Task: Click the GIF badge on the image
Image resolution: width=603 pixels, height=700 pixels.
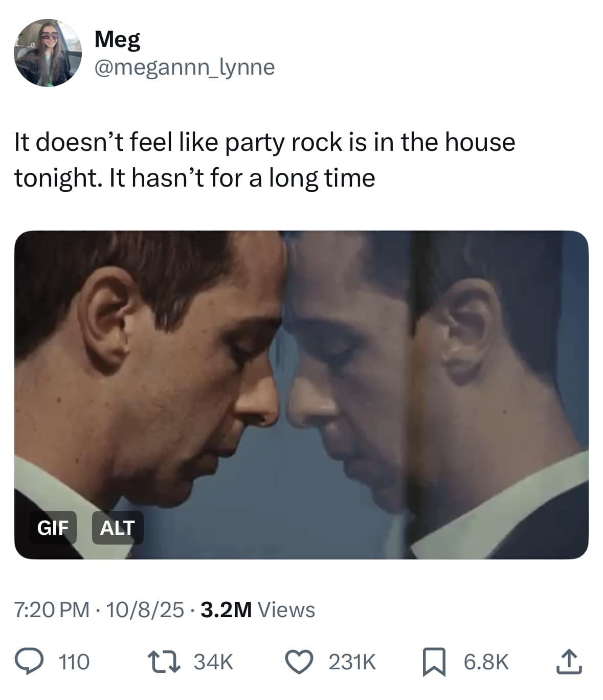Action: pos(53,528)
